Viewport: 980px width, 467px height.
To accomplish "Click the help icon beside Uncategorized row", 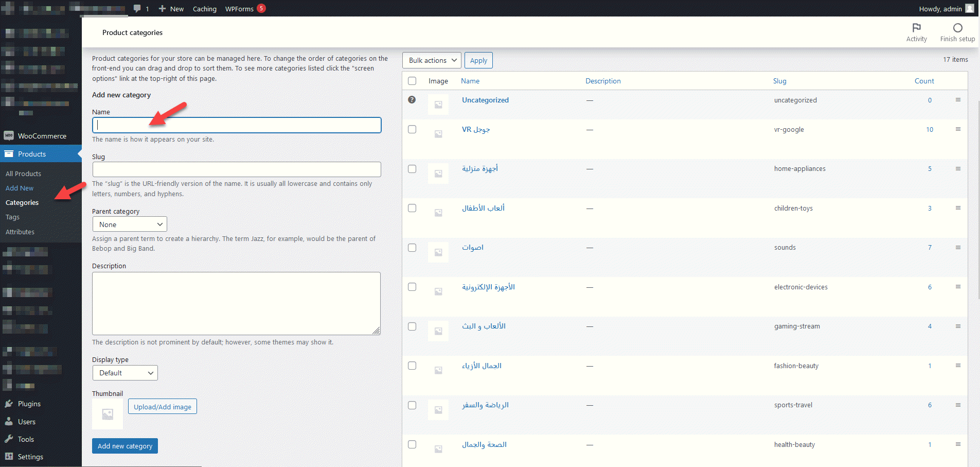I will click(x=412, y=100).
